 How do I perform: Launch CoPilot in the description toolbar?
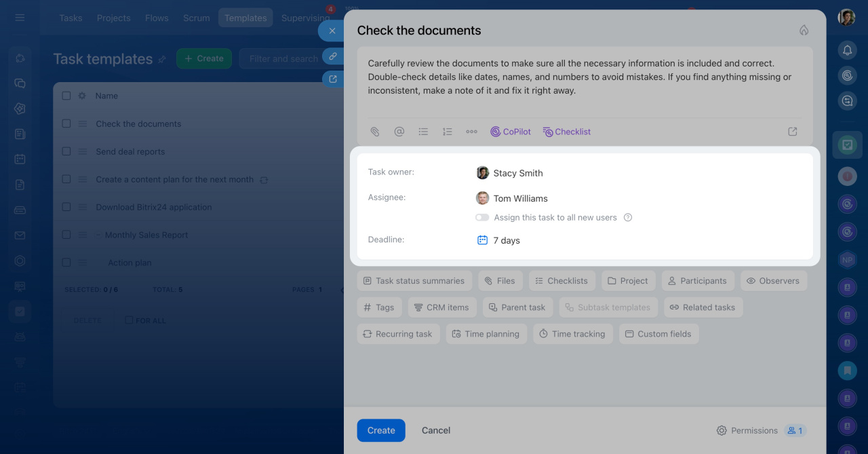(511, 132)
